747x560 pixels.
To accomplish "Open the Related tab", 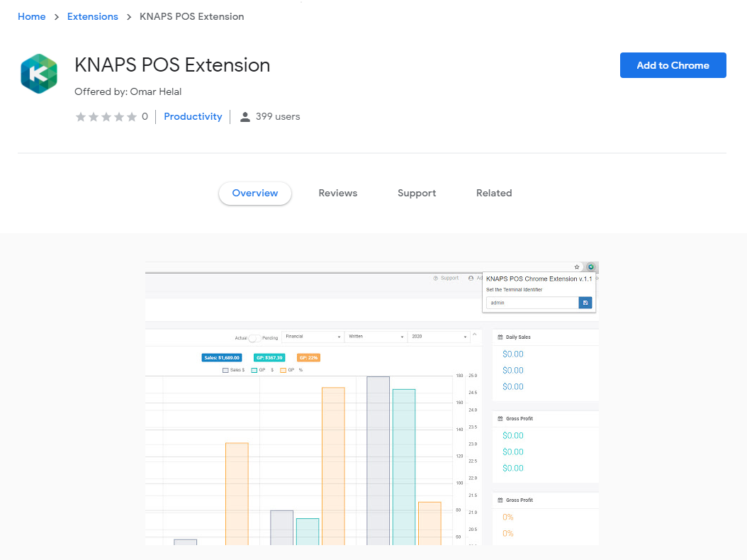I will click(x=494, y=193).
